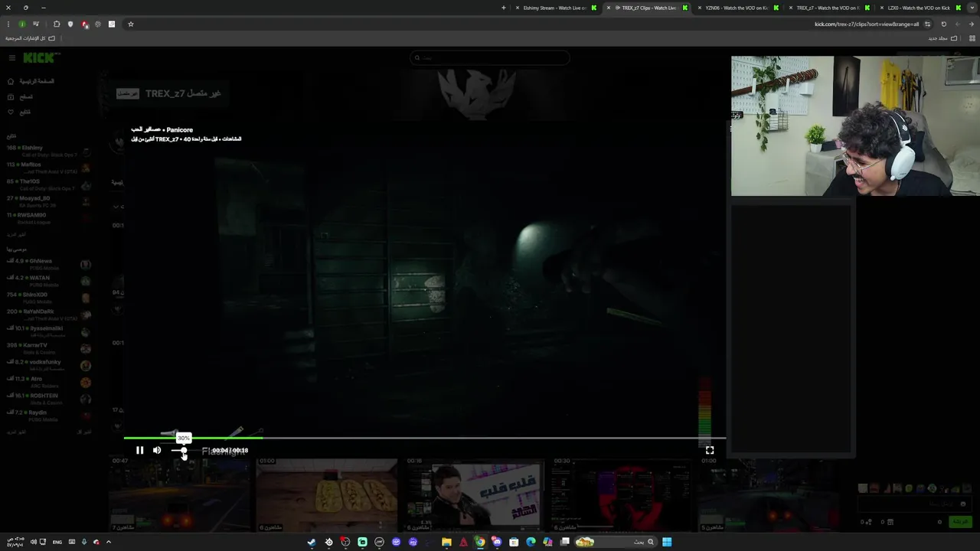Open the Moayed_80 channel in sidebar
Image resolution: width=980 pixels, height=551 pixels.
tap(48, 201)
